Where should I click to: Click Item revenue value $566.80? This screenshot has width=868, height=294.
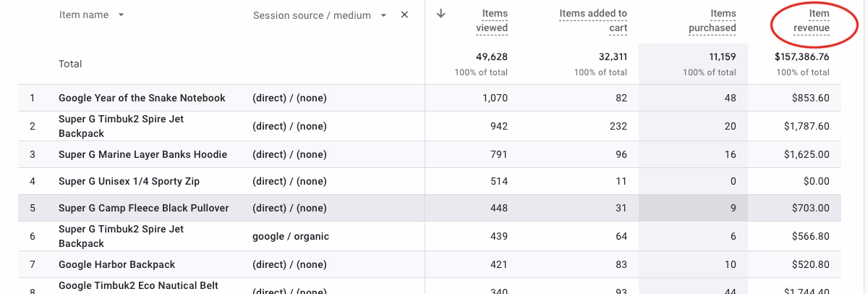click(x=810, y=236)
